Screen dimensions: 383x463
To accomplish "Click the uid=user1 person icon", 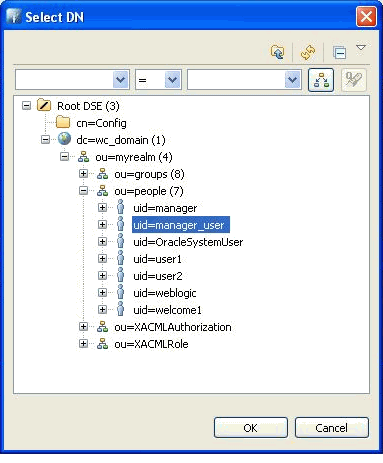I will pyautogui.click(x=121, y=258).
